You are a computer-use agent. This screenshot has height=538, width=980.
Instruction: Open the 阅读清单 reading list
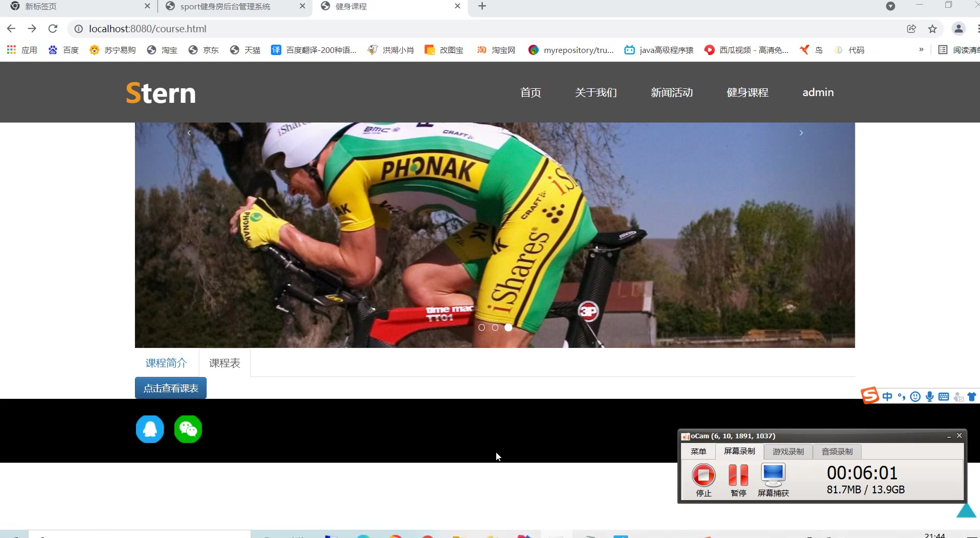tap(959, 50)
